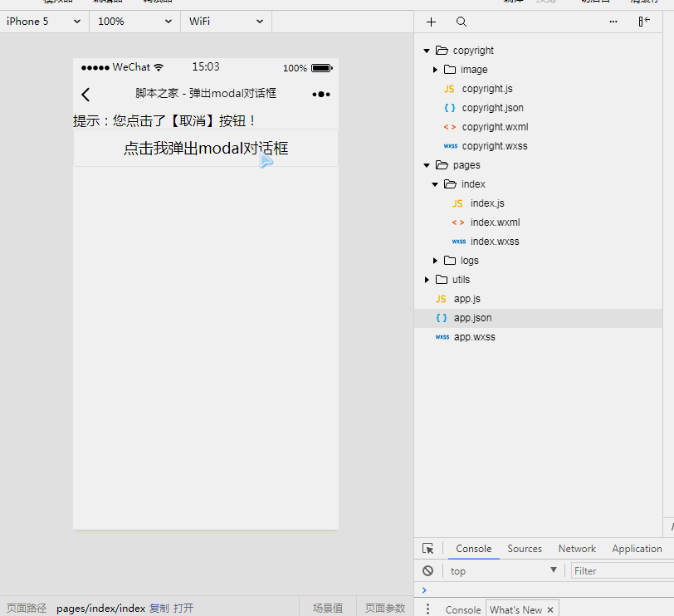
Task: Click the 打开 link in status bar
Action: 183,609
